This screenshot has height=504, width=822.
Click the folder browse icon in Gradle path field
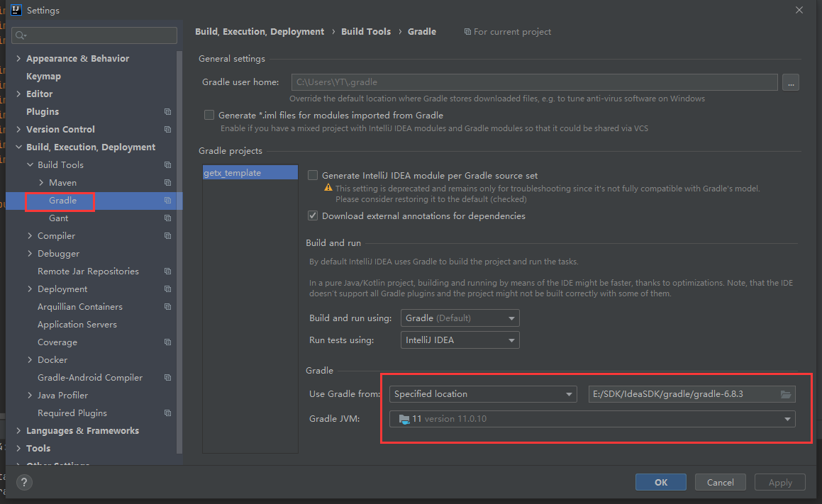coord(785,394)
